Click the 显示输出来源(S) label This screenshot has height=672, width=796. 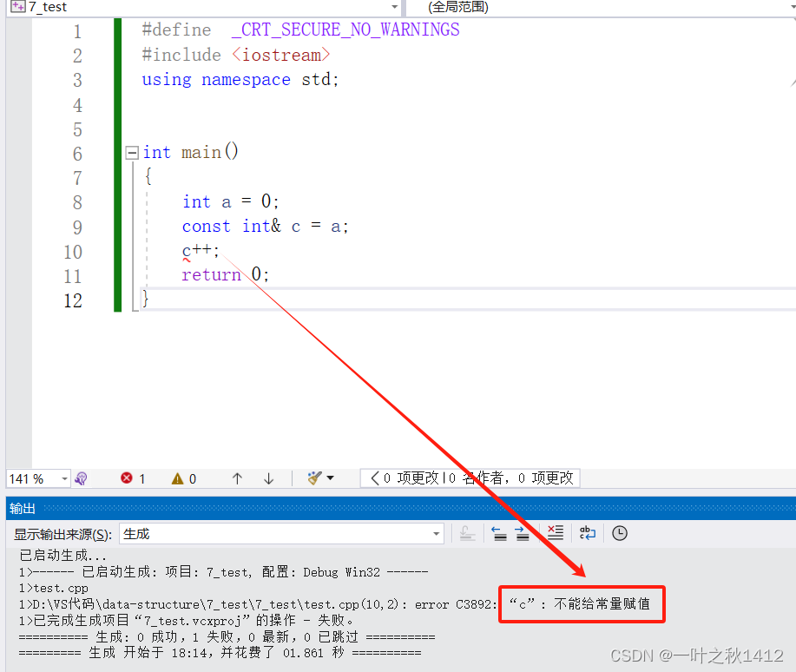(63, 534)
